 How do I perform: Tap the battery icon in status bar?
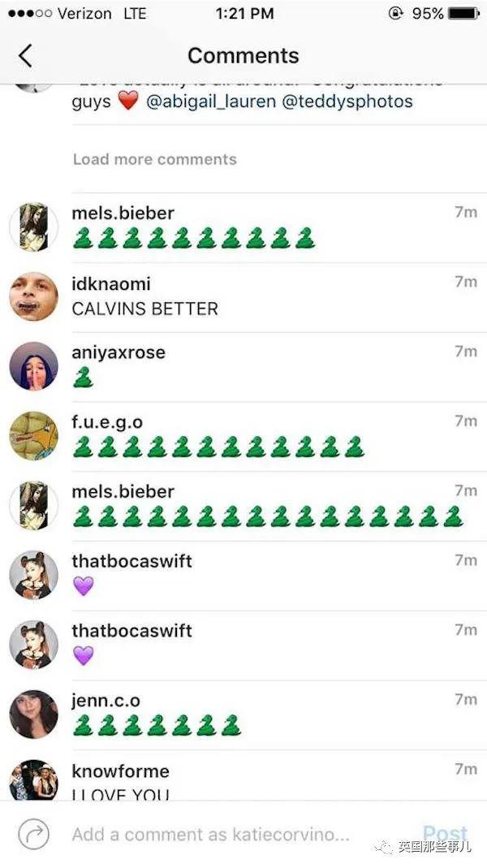coord(463,13)
